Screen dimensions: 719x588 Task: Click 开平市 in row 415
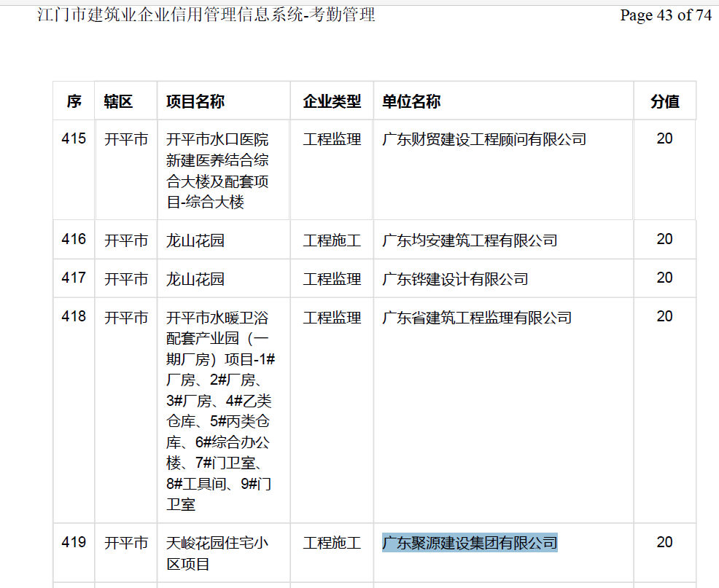pos(126,139)
